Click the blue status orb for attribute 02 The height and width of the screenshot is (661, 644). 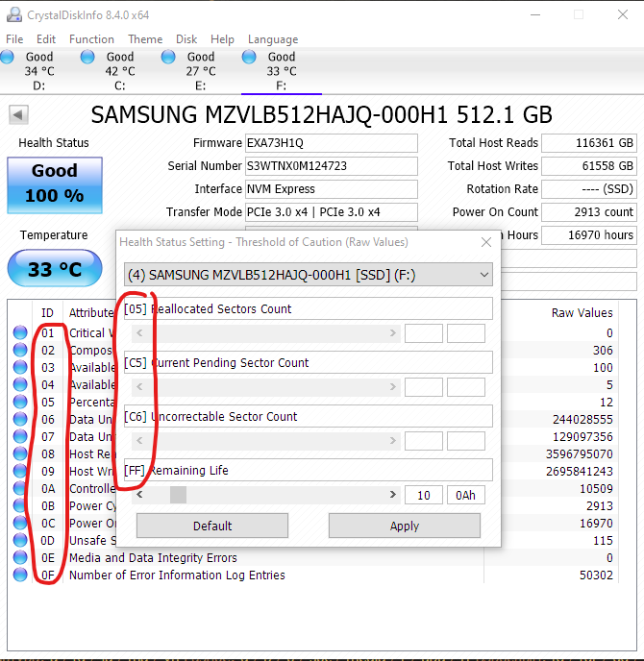[20, 350]
